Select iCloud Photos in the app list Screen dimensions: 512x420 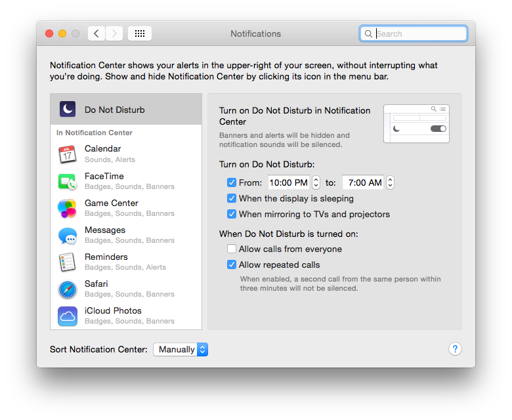126,316
